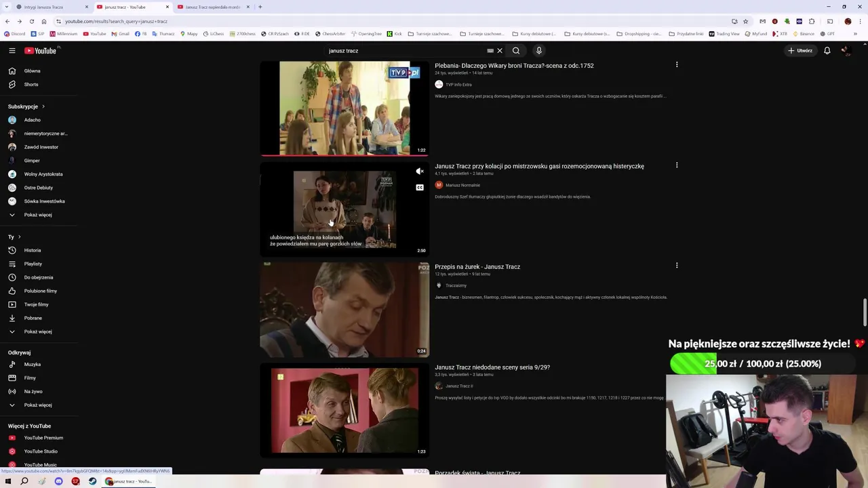Expand Pokaż więcej under Pobrane
The image size is (868, 488).
[x=39, y=331]
